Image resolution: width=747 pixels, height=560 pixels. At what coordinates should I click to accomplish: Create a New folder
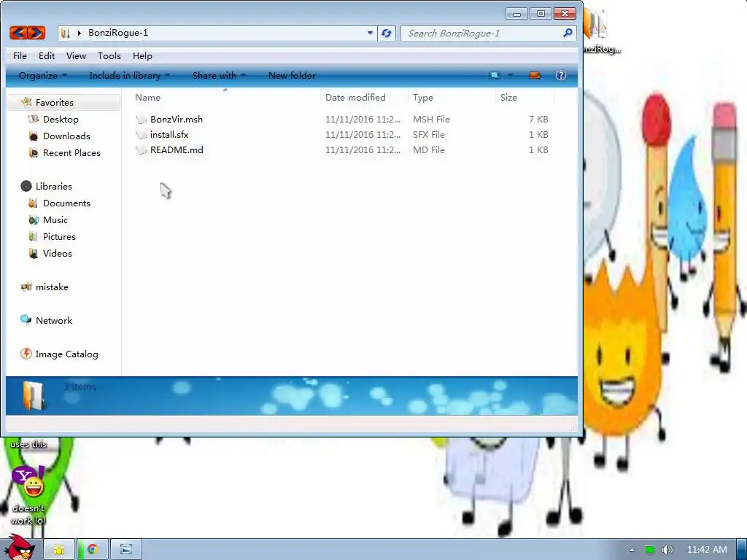(292, 75)
